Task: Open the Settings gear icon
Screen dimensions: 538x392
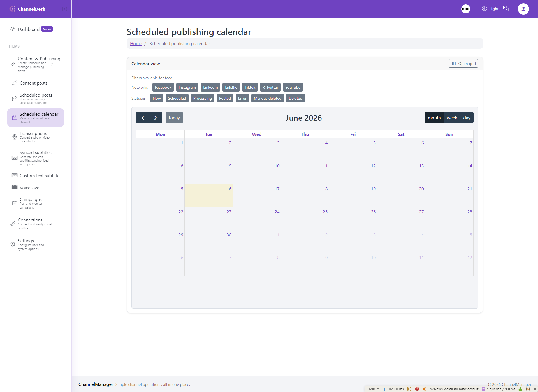Action: pos(13,244)
